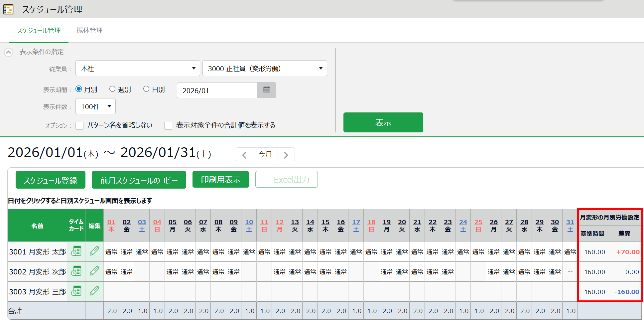Click the 0.00 difference value for 3002

[632, 272]
